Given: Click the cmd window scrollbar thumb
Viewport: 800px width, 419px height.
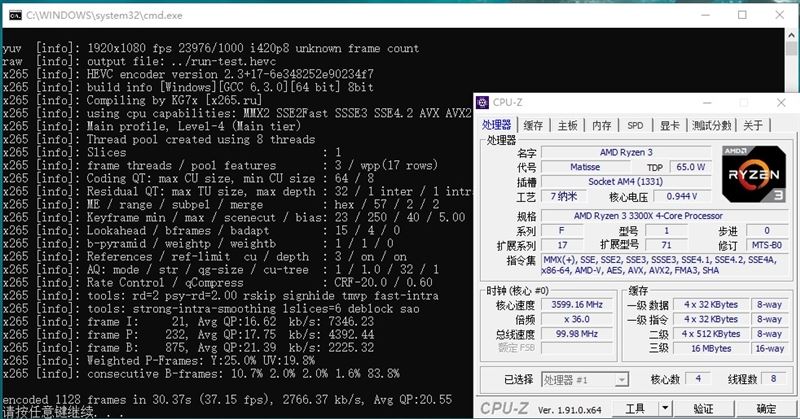Looking at the screenshot, I should [791, 48].
